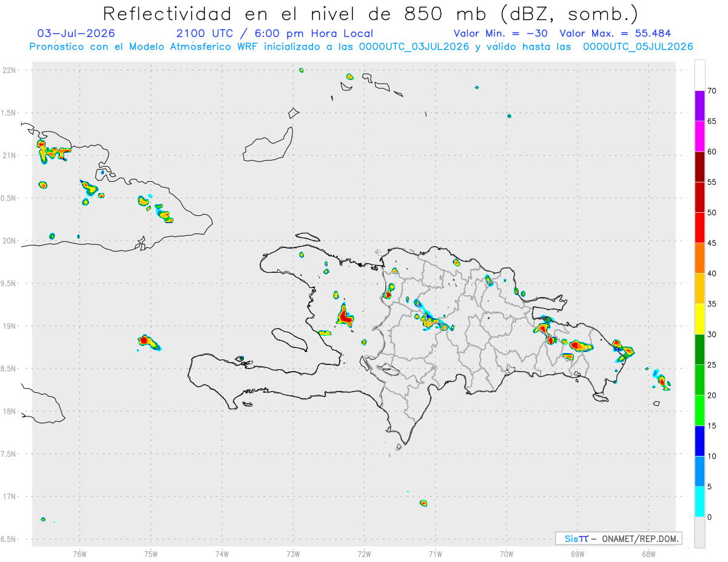
Task: Click the 'Valor Min. = -30' text
Action: click(501, 33)
